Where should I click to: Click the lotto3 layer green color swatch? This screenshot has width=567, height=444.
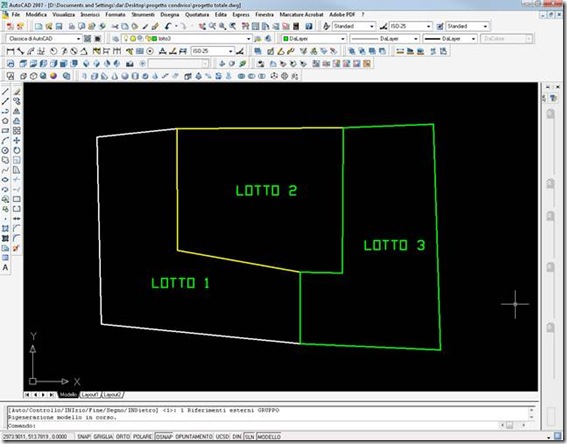(154, 39)
